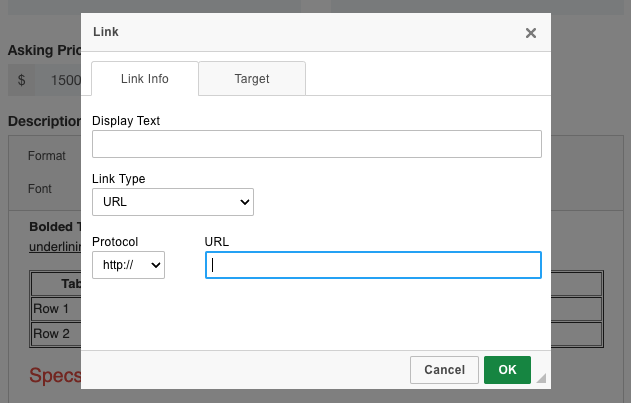Screen dimensions: 631x403
Task: Click the dollar sign price prefix
Action: (21, 80)
